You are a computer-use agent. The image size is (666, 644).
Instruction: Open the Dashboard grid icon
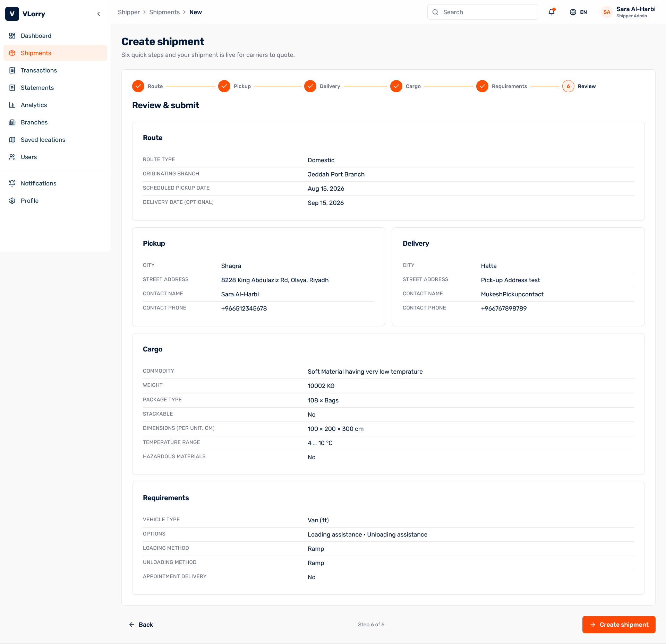[12, 36]
